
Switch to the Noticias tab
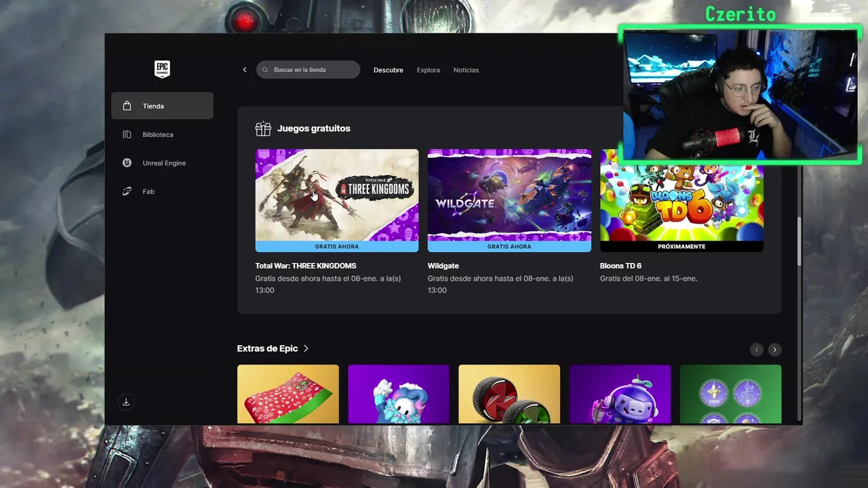[x=466, y=70]
